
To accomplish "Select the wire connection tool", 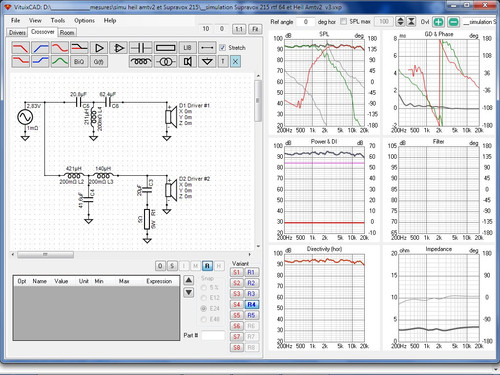I will [207, 48].
